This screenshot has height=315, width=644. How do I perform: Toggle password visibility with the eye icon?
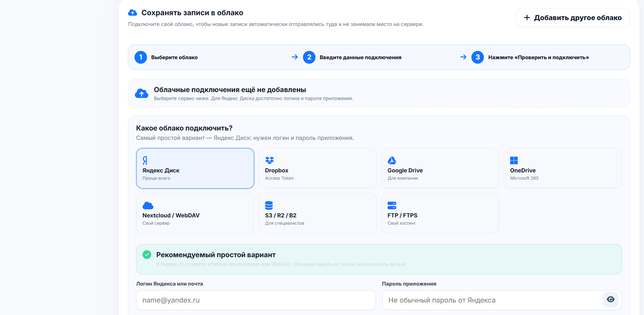(x=610, y=299)
